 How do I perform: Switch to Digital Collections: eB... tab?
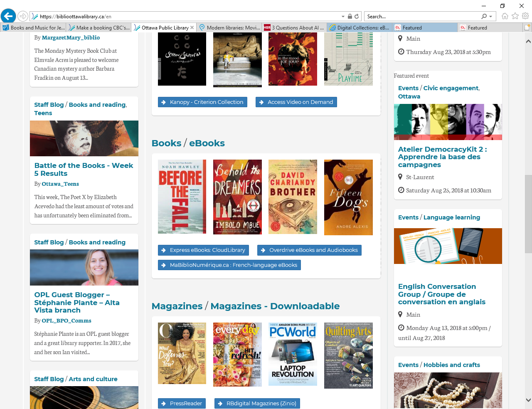click(360, 27)
